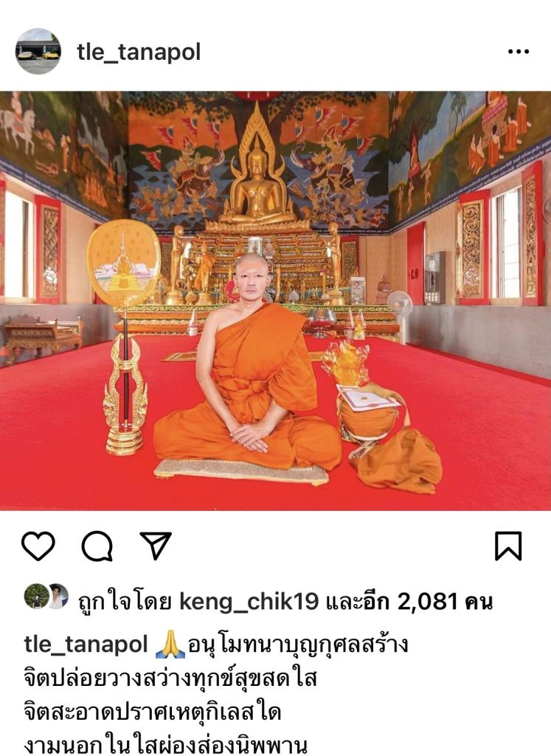Tap caption first line อนุโมทนาบุญกุศลสร้าง
This screenshot has width=551, height=756.
coord(298,645)
